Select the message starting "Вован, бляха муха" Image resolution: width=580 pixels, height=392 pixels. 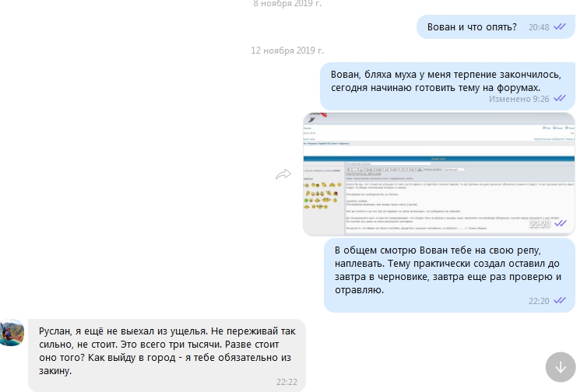coord(445,81)
